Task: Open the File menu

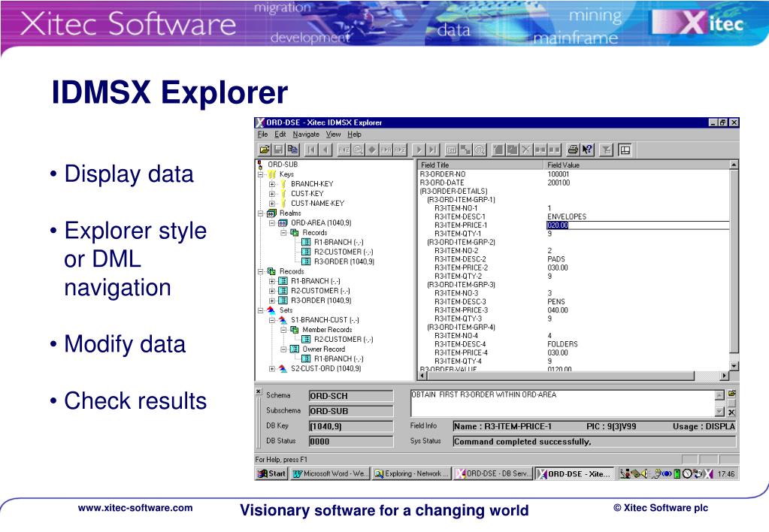Action: 263,135
